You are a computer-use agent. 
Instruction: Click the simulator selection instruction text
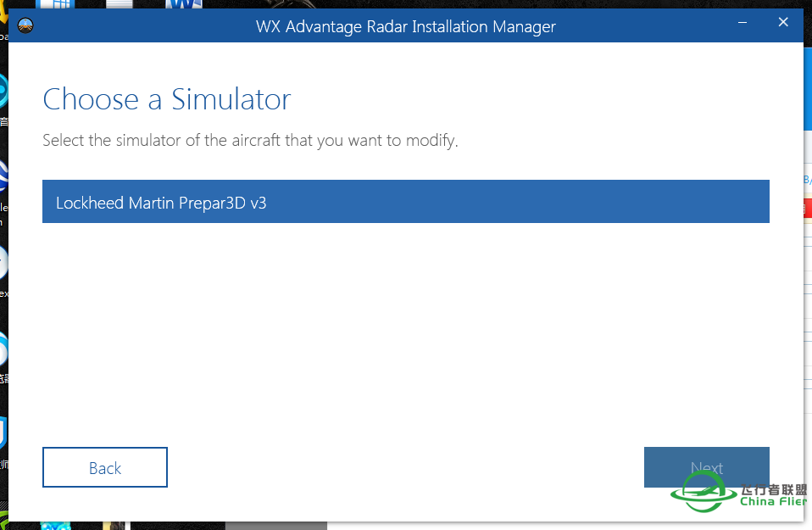click(250, 140)
